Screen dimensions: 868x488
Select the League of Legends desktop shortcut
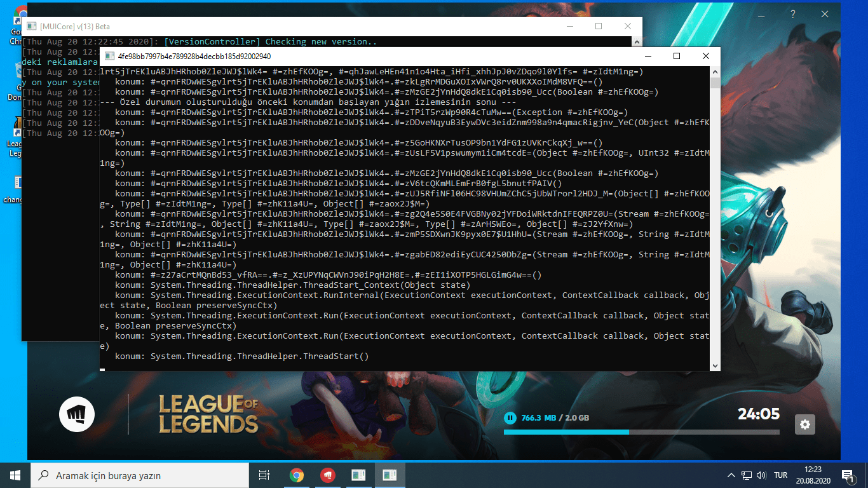(15, 137)
